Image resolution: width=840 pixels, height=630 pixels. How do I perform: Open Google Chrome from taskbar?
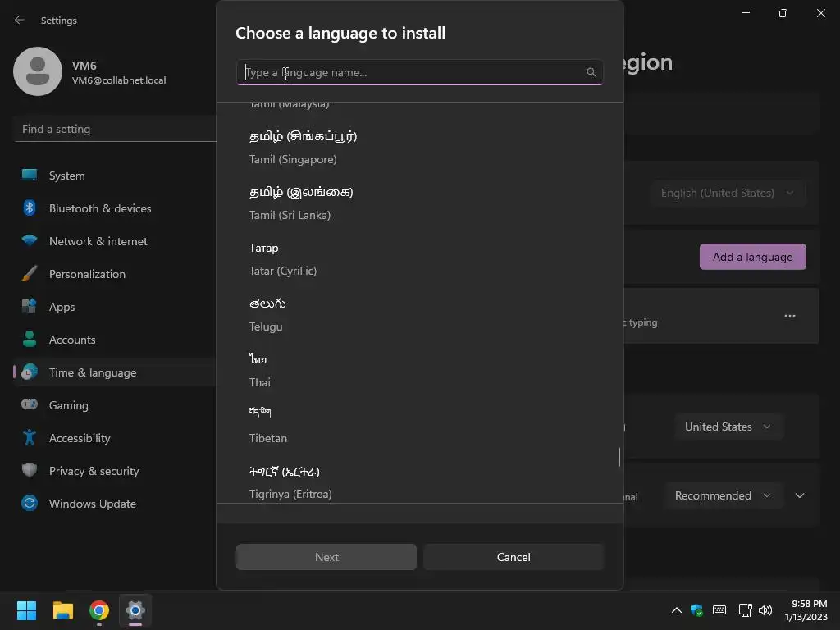[99, 610]
